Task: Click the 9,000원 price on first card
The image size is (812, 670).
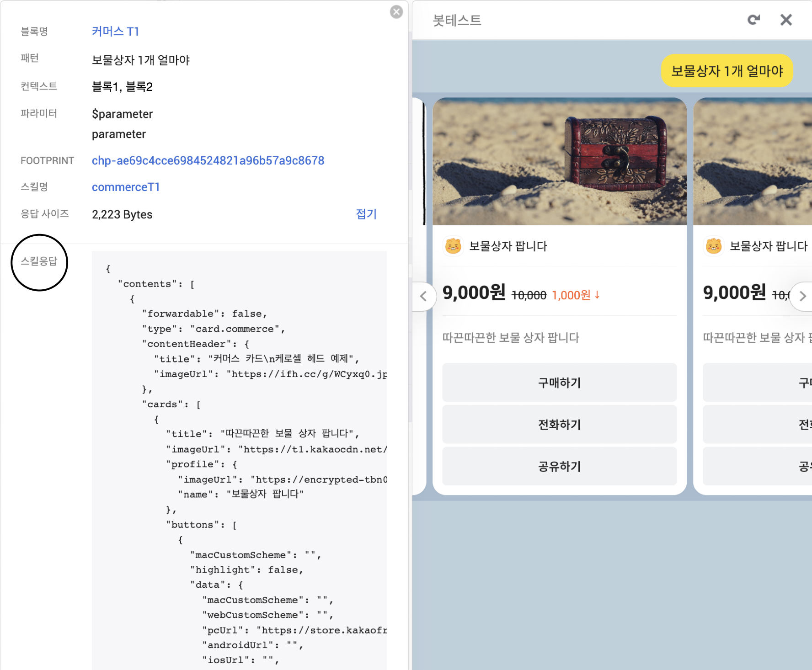Action: 474,293
